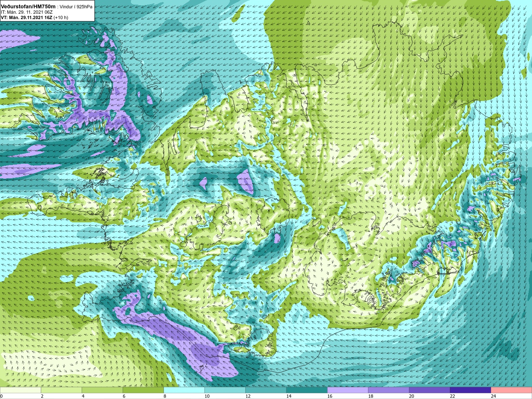Click the 8–10 pale cyan legend swatch
Viewport: 532px width, 399px height.
pyautogui.click(x=184, y=390)
